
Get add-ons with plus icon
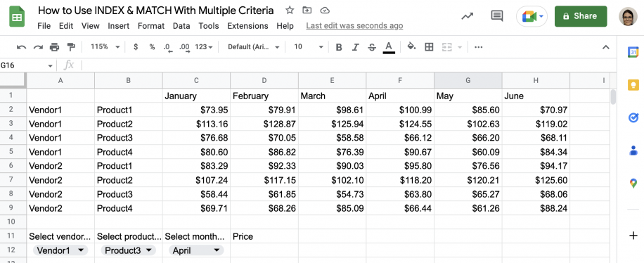pyautogui.click(x=633, y=236)
